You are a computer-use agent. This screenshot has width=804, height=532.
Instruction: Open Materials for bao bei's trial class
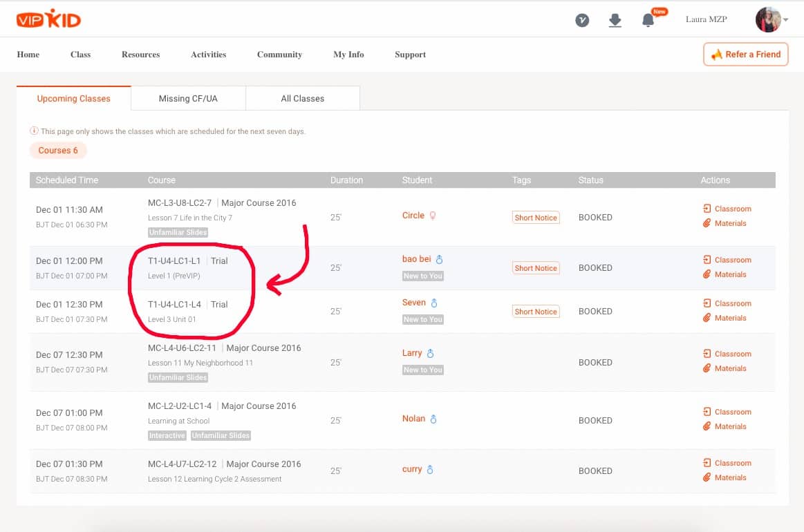(x=724, y=274)
